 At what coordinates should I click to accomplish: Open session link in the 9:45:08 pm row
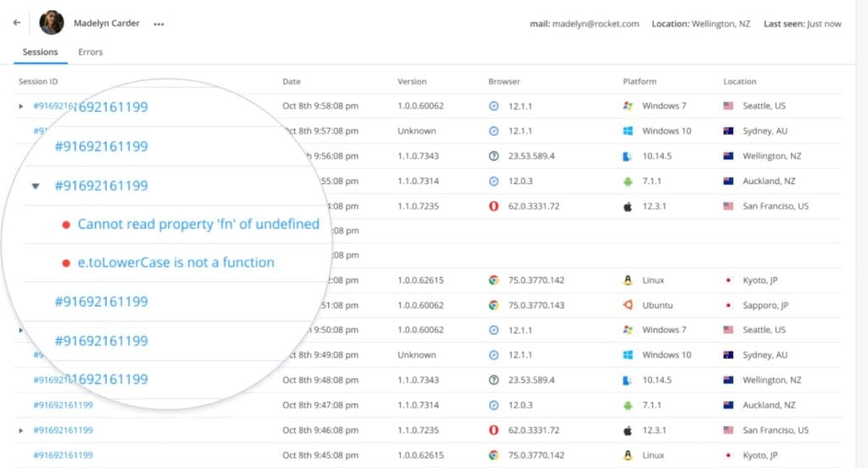pos(63,455)
